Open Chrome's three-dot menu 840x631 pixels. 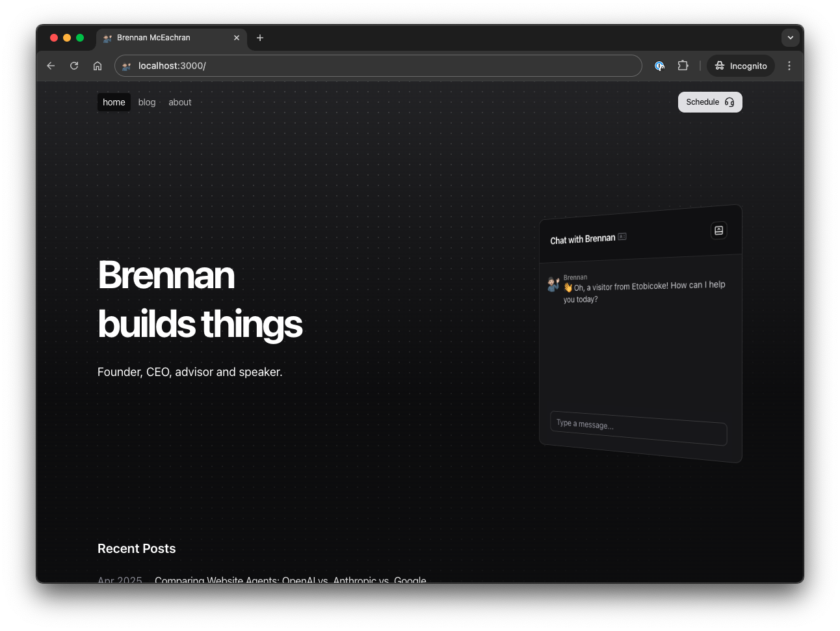(x=789, y=66)
